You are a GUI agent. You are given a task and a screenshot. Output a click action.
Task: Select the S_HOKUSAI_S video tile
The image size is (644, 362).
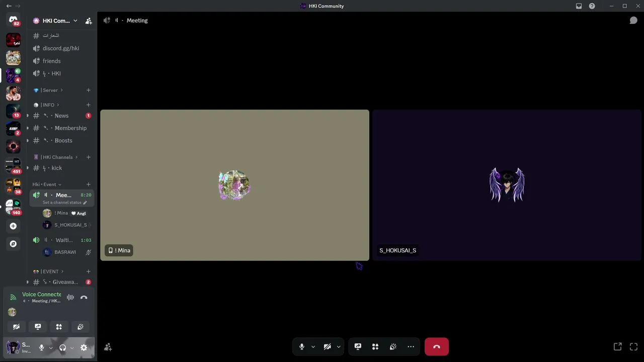click(x=507, y=185)
